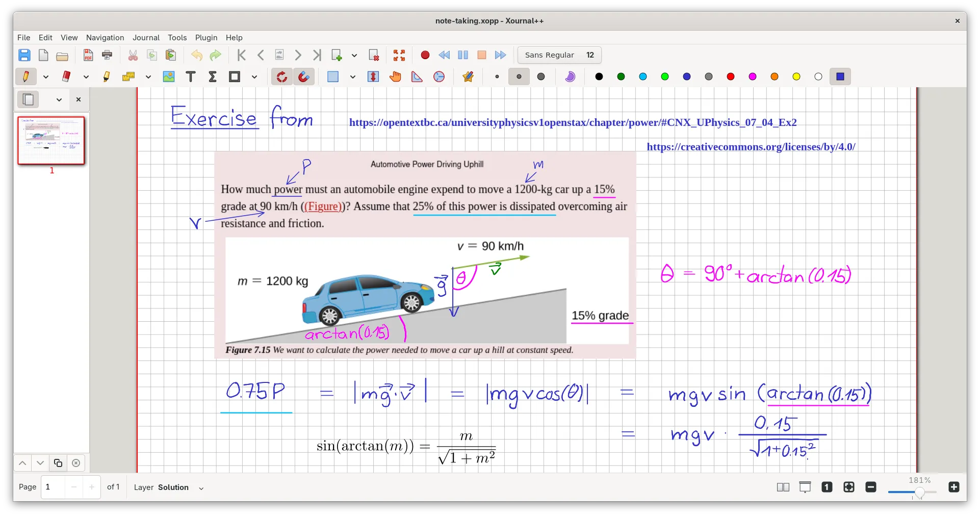Toggle the grid snapping magnet button

pyautogui.click(x=303, y=76)
